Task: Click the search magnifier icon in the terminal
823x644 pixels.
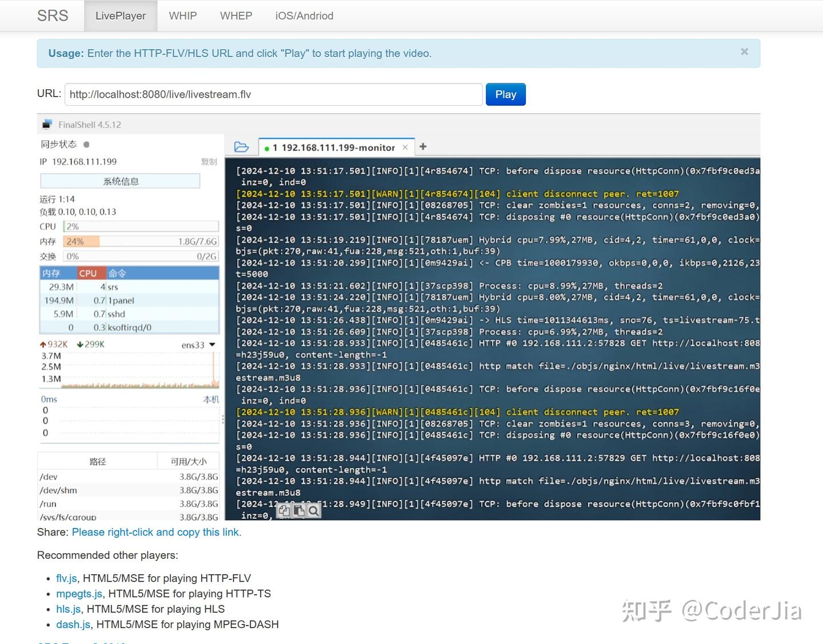Action: click(x=313, y=511)
